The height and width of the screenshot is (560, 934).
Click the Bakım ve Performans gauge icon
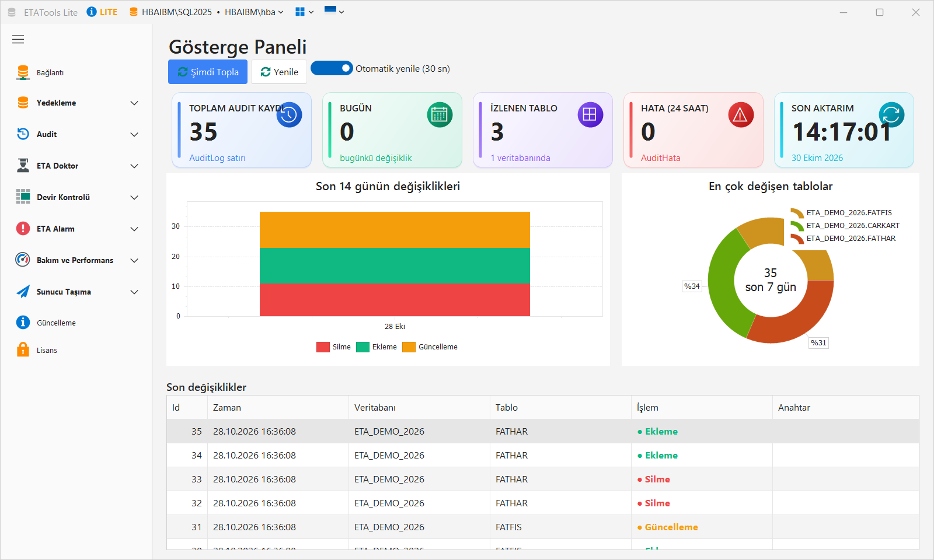(23, 260)
